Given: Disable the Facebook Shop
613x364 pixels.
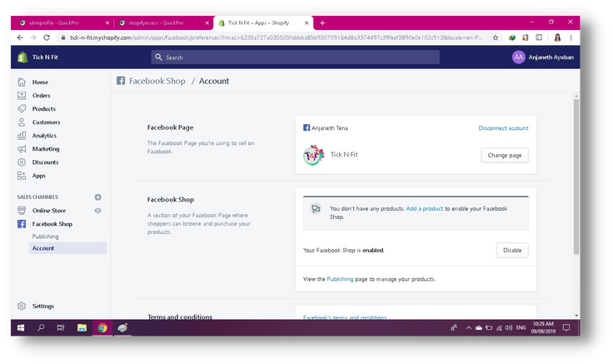Looking at the screenshot, I should pyautogui.click(x=512, y=250).
